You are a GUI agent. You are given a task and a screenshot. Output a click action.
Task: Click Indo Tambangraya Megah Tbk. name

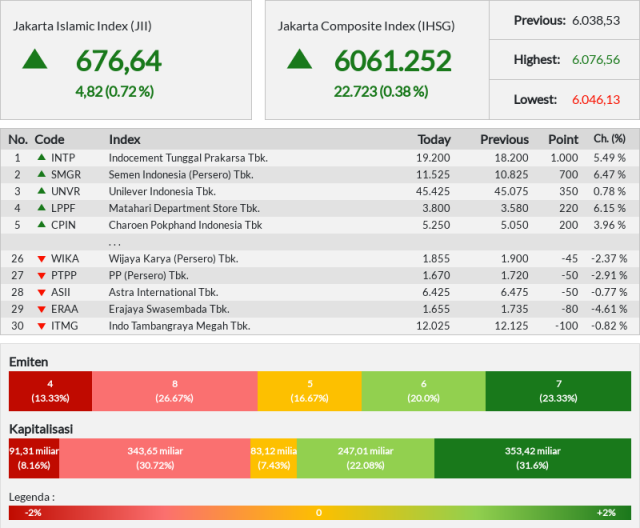[x=180, y=326]
